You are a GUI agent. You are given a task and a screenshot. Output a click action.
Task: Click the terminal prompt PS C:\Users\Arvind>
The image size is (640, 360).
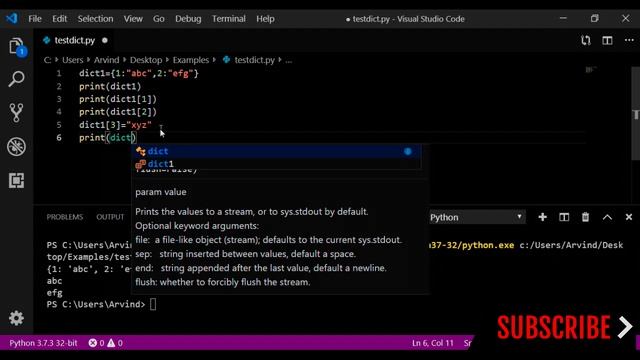pos(96,304)
